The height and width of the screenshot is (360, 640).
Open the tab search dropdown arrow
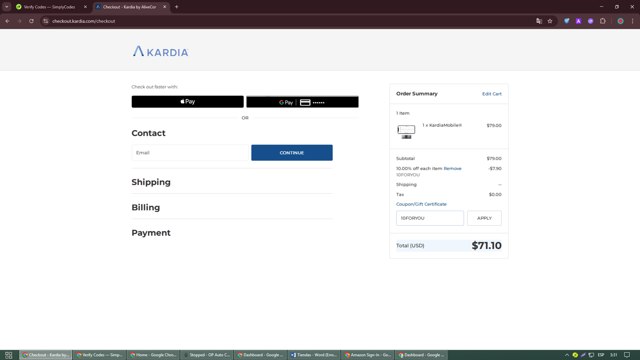7,7
